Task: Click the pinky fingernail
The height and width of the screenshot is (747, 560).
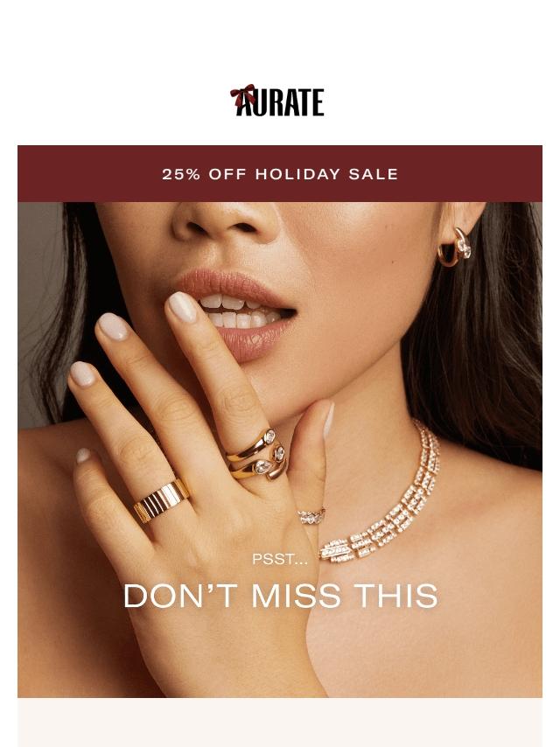Action: point(83,456)
